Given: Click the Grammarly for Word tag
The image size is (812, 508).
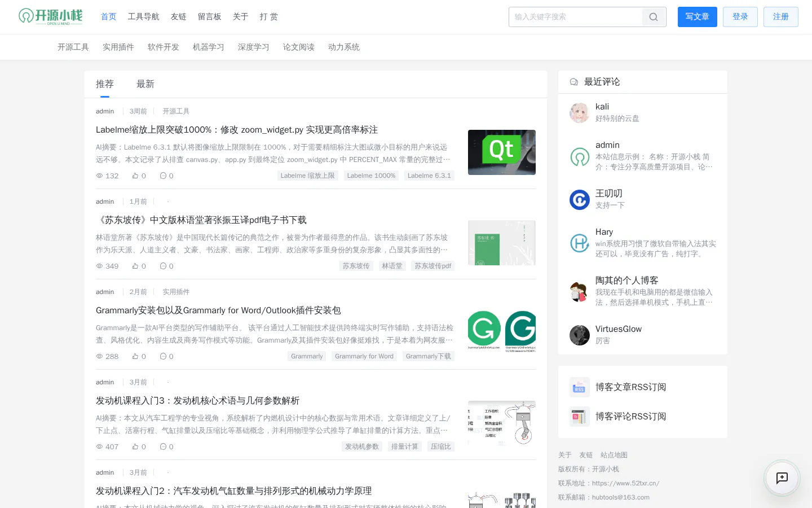Looking at the screenshot, I should (364, 356).
